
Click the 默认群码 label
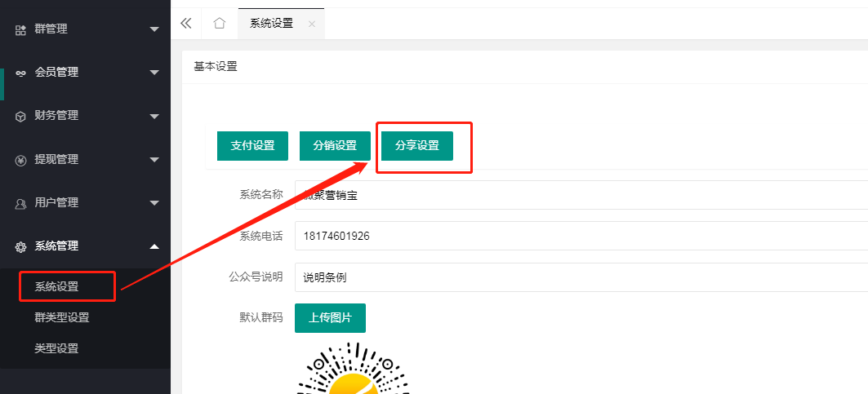click(x=261, y=317)
